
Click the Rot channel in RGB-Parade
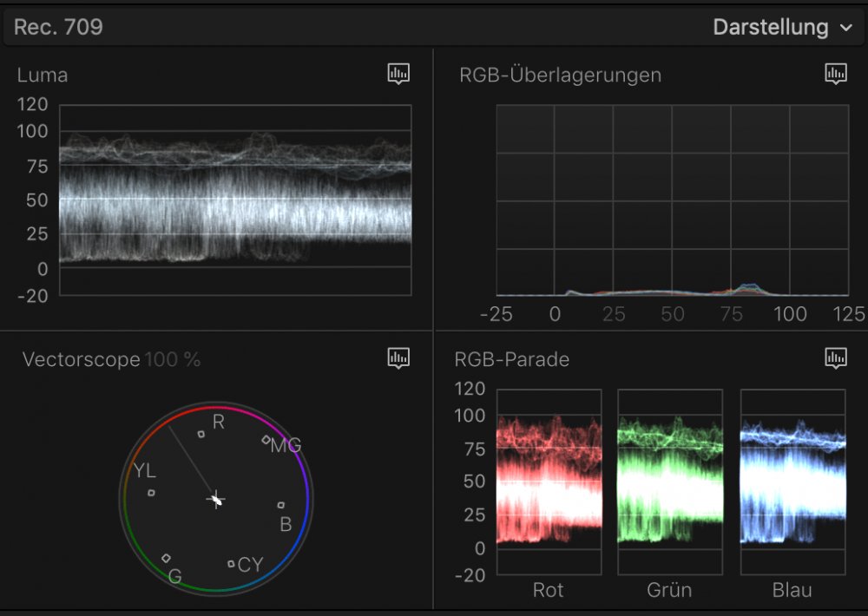(549, 482)
